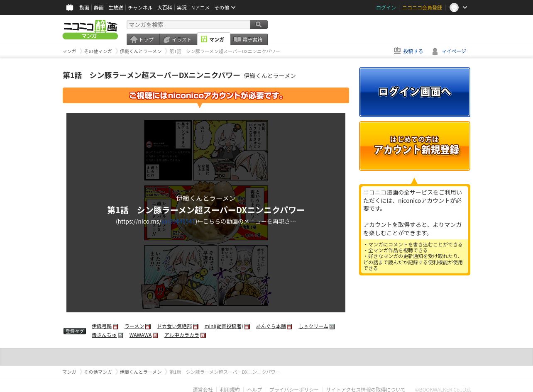The height and width of the screenshot is (392, 533).
Task: Click the ニコニコ静画 マンガ logo
Action: 90,29
